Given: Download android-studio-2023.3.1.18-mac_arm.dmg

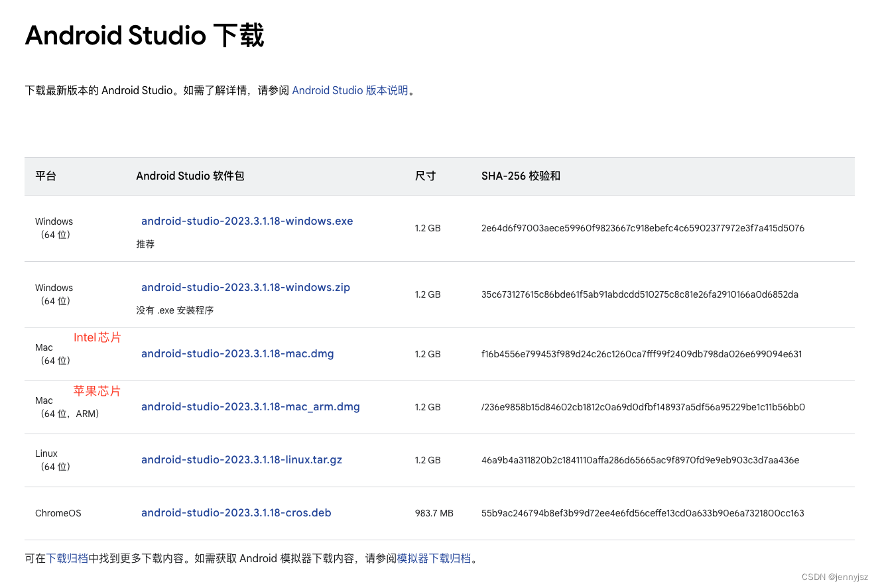Looking at the screenshot, I should tap(251, 406).
